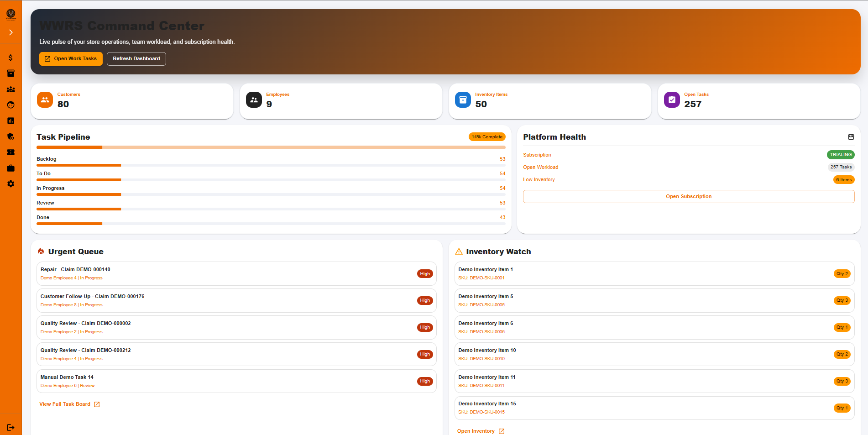Click the flame icon next to Urgent Queue
The width and height of the screenshot is (868, 435).
(41, 251)
